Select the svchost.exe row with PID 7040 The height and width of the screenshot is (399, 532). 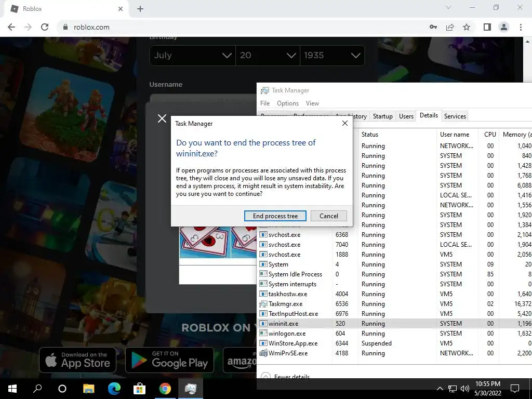395,245
